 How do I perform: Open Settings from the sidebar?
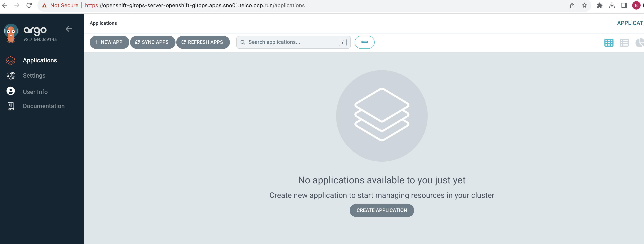point(34,75)
